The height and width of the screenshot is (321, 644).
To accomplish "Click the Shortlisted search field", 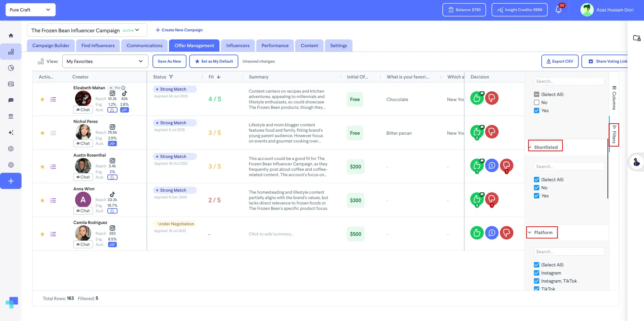I will tap(569, 166).
